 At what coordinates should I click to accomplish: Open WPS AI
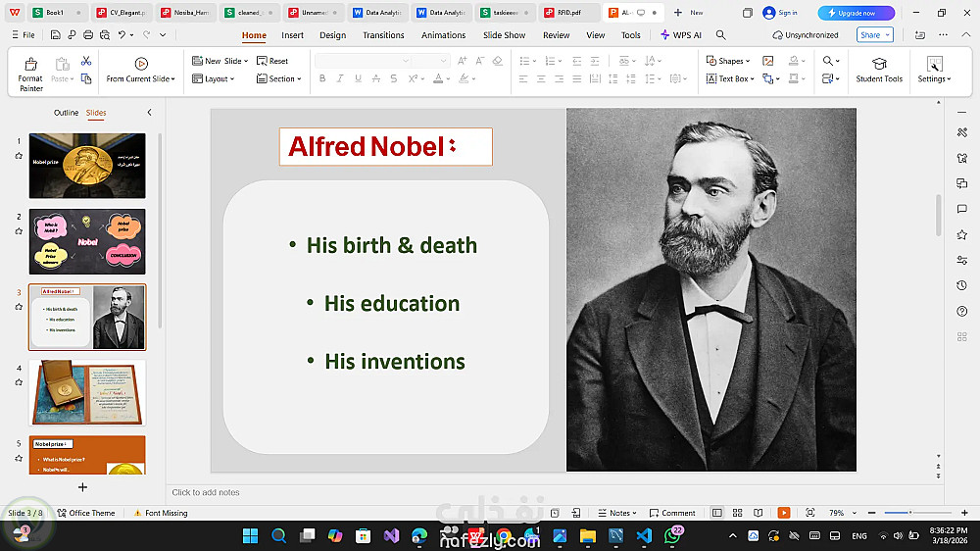coord(681,35)
